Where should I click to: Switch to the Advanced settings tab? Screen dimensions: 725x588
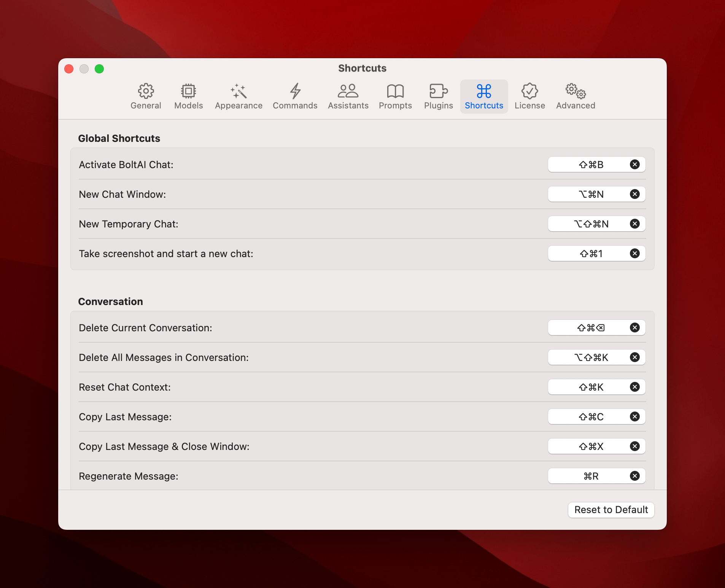[576, 97]
